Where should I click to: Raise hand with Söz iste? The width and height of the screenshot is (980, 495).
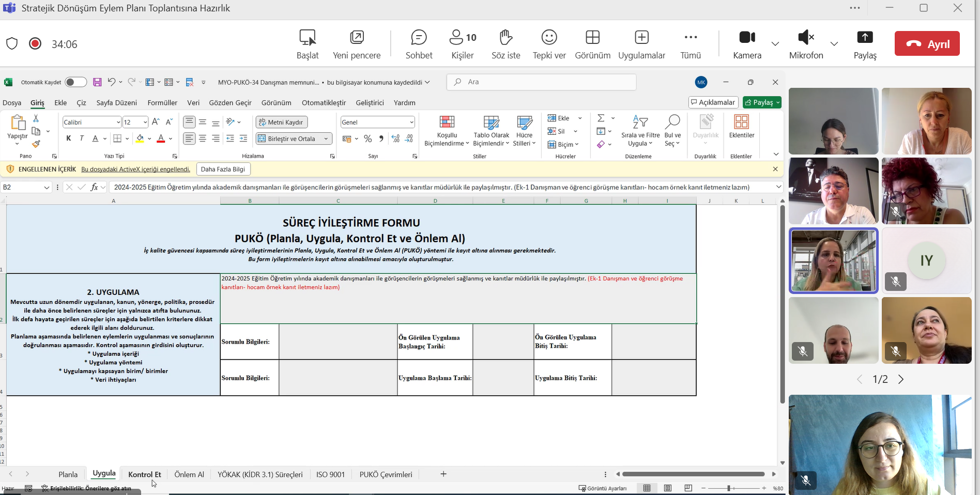pos(506,44)
